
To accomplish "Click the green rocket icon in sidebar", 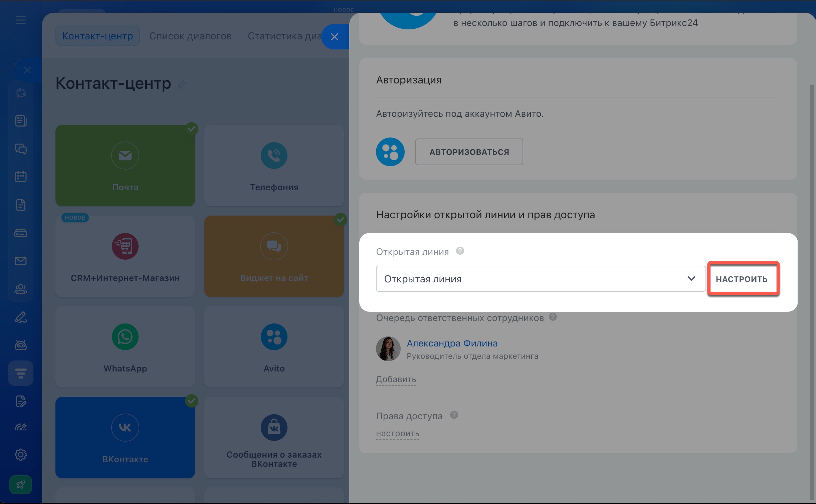I will point(21,485).
